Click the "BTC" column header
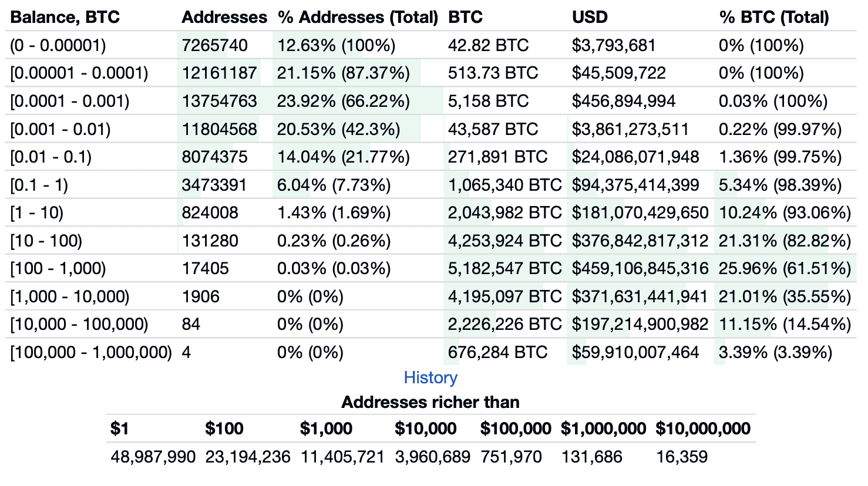The image size is (868, 486). click(x=465, y=17)
